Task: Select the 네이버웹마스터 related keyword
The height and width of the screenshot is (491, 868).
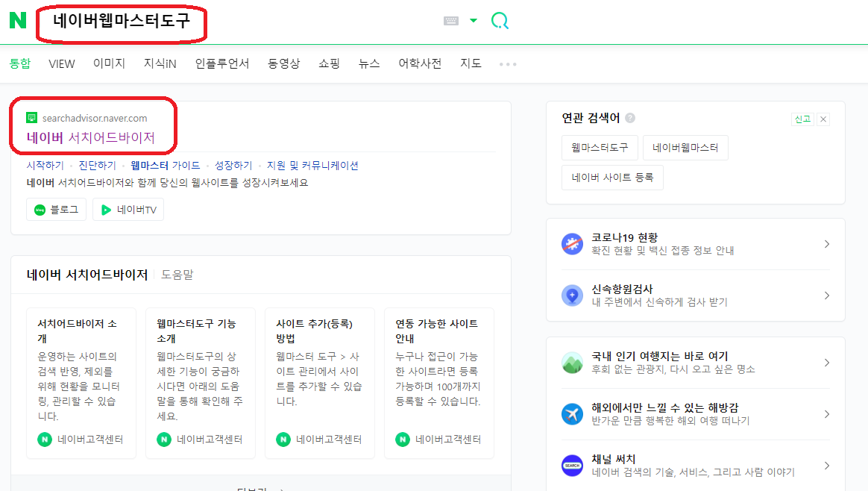Action: 685,148
